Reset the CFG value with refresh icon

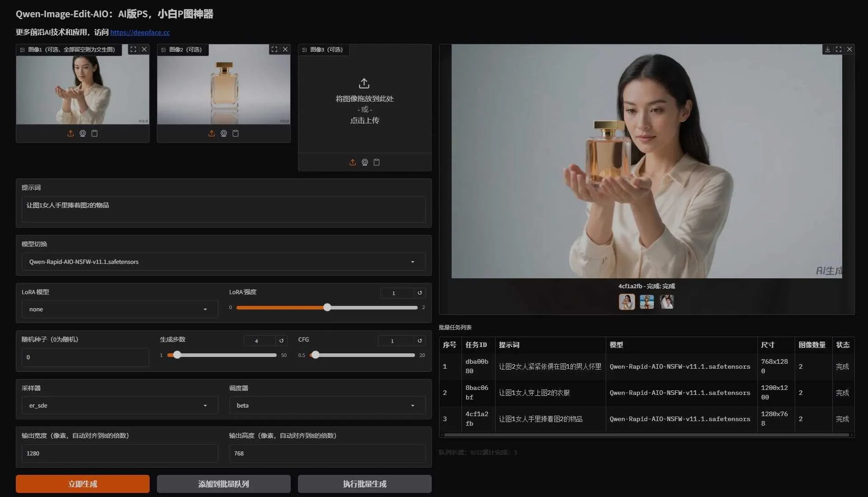tap(420, 340)
